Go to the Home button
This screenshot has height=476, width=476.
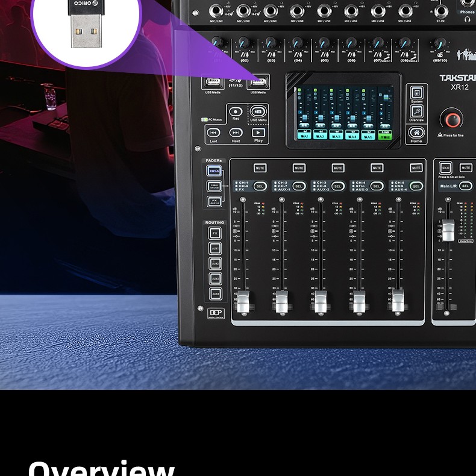click(x=416, y=133)
